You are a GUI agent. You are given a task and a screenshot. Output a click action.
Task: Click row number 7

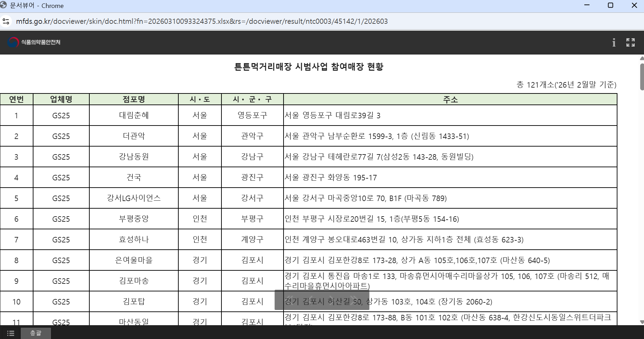16,239
